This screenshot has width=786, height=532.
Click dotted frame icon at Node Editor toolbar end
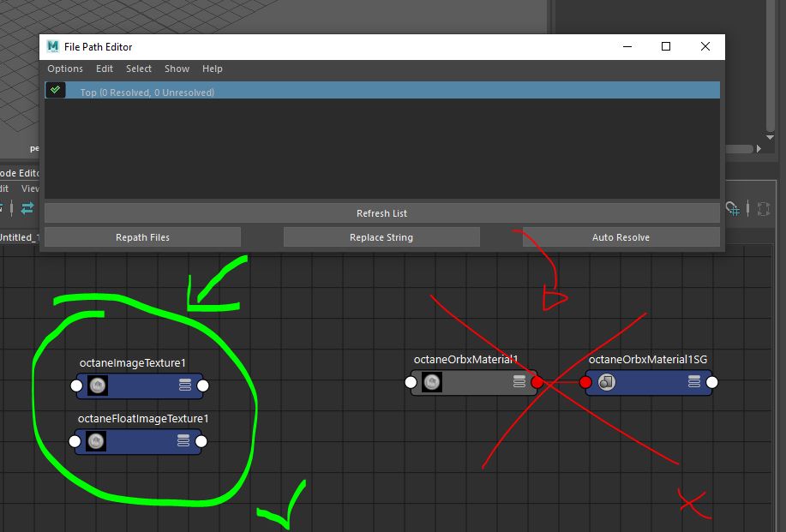pyautogui.click(x=764, y=208)
